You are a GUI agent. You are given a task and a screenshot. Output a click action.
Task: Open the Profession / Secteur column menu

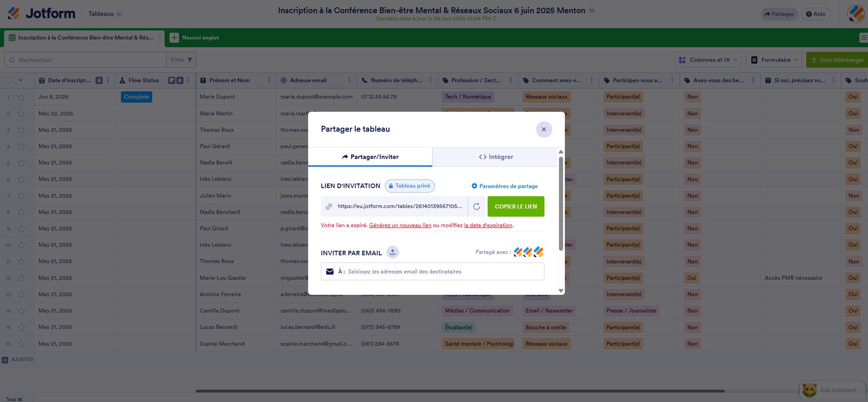tap(511, 80)
